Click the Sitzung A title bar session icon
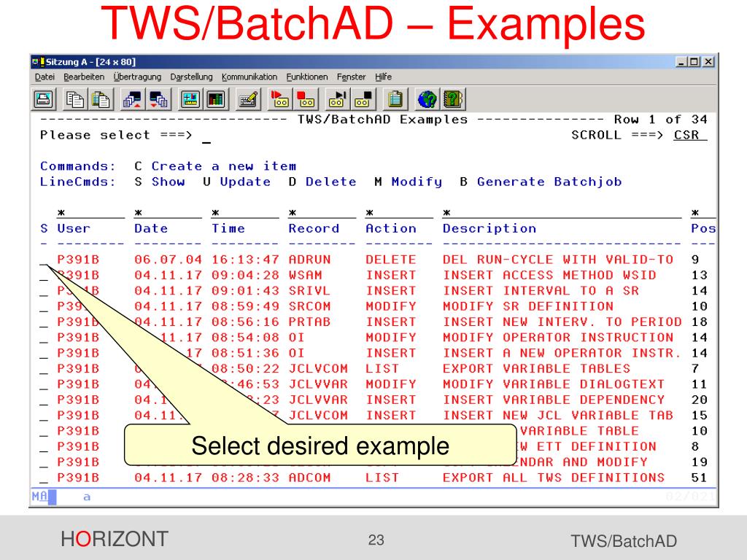This screenshot has width=747, height=560. pos(38,62)
